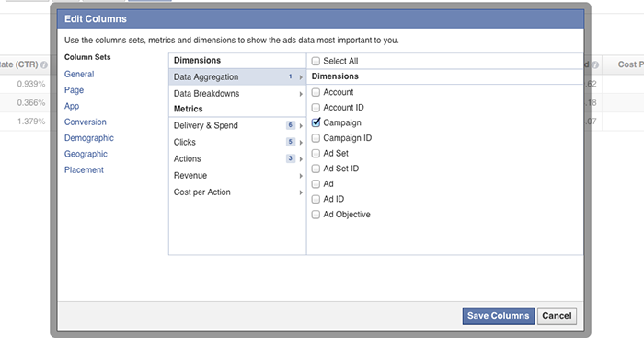This screenshot has width=644, height=338.
Task: Click the Save Columns button
Action: click(x=499, y=316)
